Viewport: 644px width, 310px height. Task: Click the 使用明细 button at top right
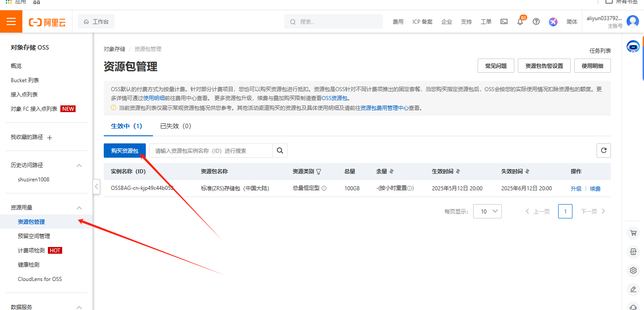tap(593, 66)
